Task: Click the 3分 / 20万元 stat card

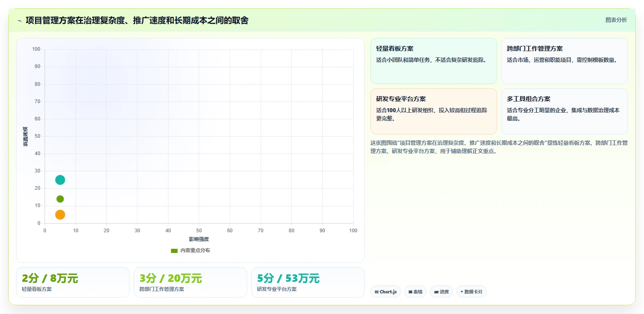Action: point(190,282)
